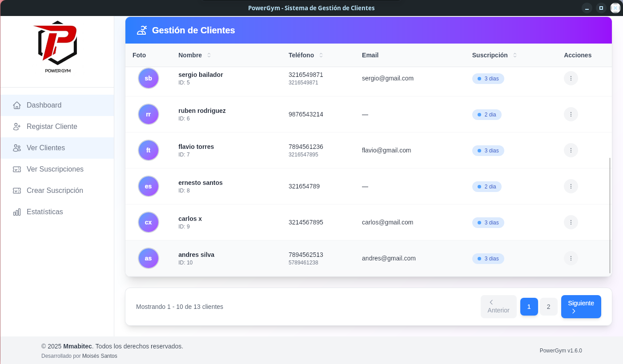Click the 'cx' avatar of carlos x
The image size is (623, 364).
(149, 222)
